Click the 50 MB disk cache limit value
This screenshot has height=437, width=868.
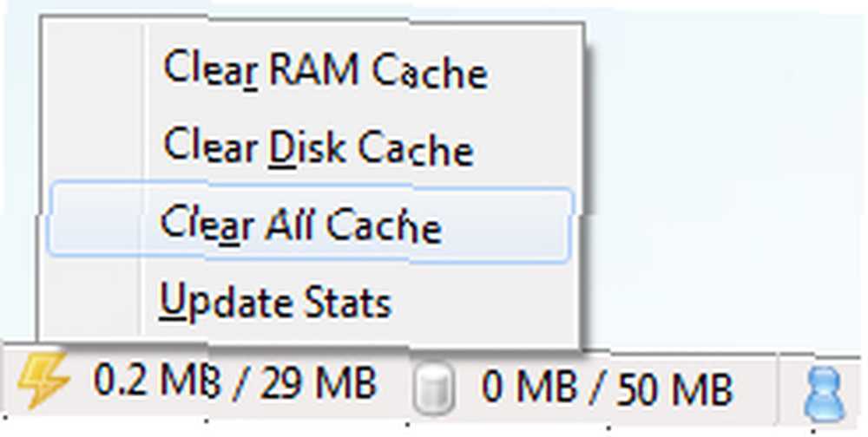pyautogui.click(x=674, y=389)
